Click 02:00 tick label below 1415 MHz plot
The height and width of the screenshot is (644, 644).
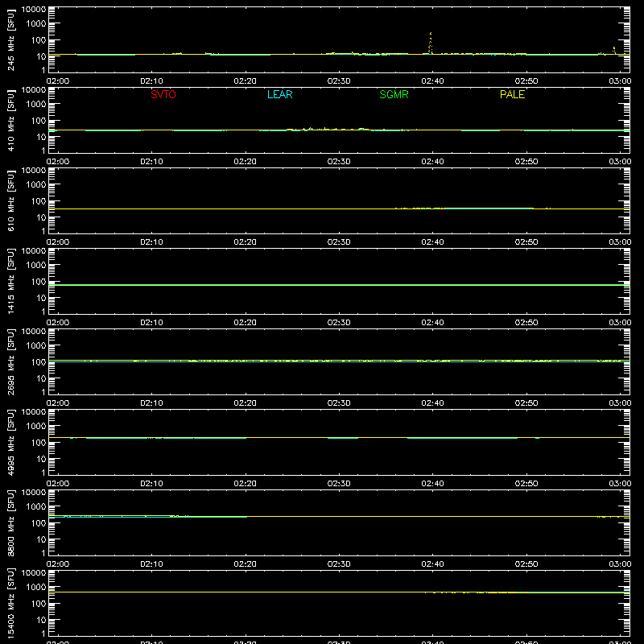pyautogui.click(x=58, y=323)
